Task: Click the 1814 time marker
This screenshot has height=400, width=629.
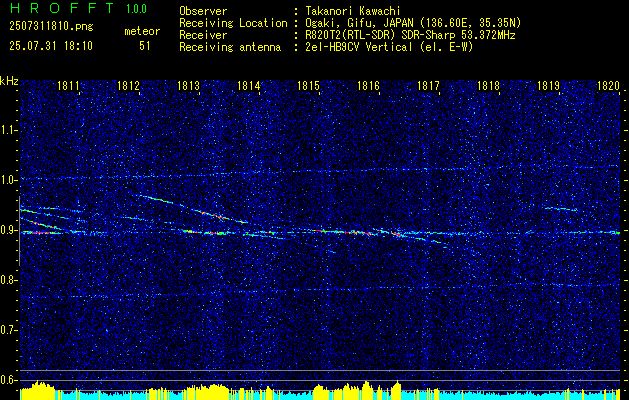Action: point(248,86)
